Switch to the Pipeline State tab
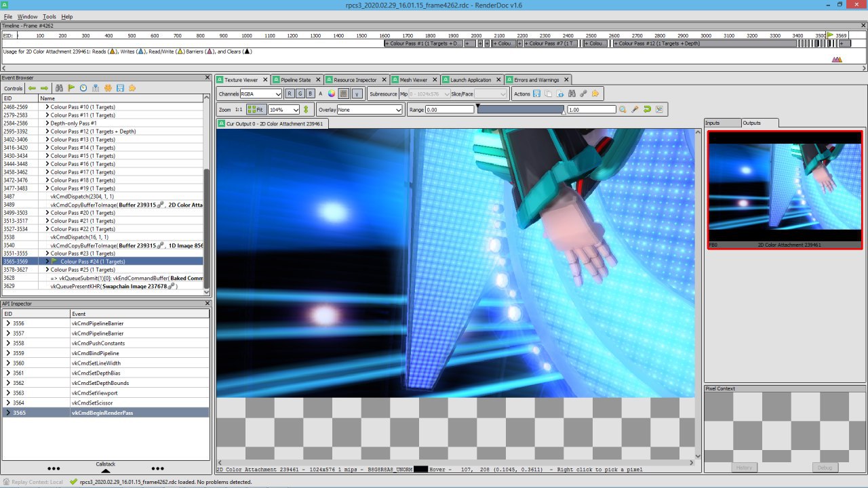 [x=296, y=80]
